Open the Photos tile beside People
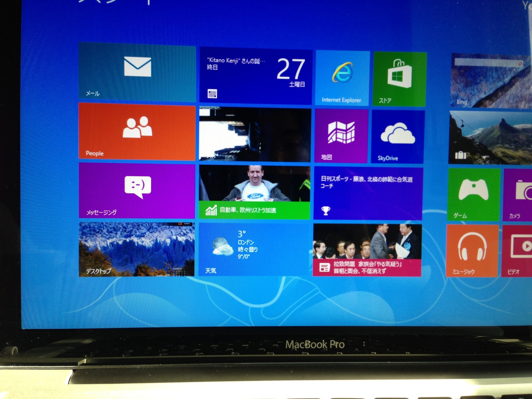The height and width of the screenshot is (399, 532). click(x=255, y=134)
